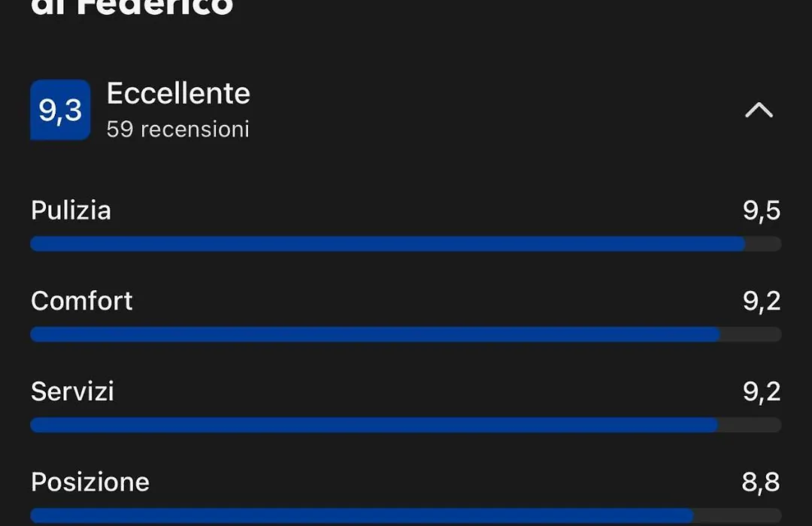The image size is (812, 526).
Task: Collapse the review scores chevron
Action: coord(759,110)
